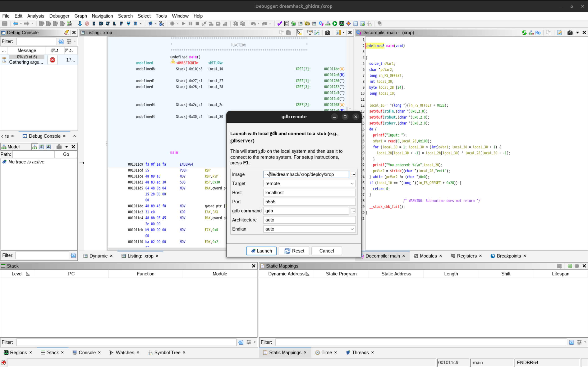
Task: Open the Decompile panel menu arrow
Action: click(x=578, y=33)
